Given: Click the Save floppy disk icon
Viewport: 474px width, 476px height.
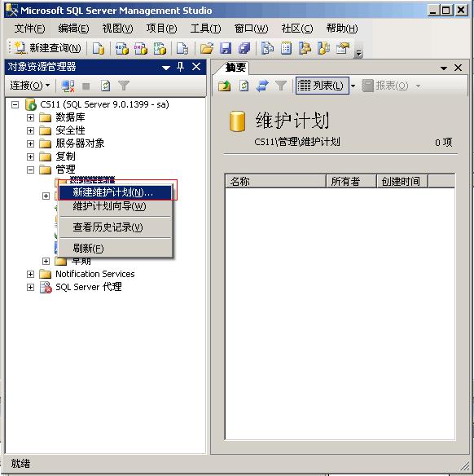Looking at the screenshot, I should (226, 48).
